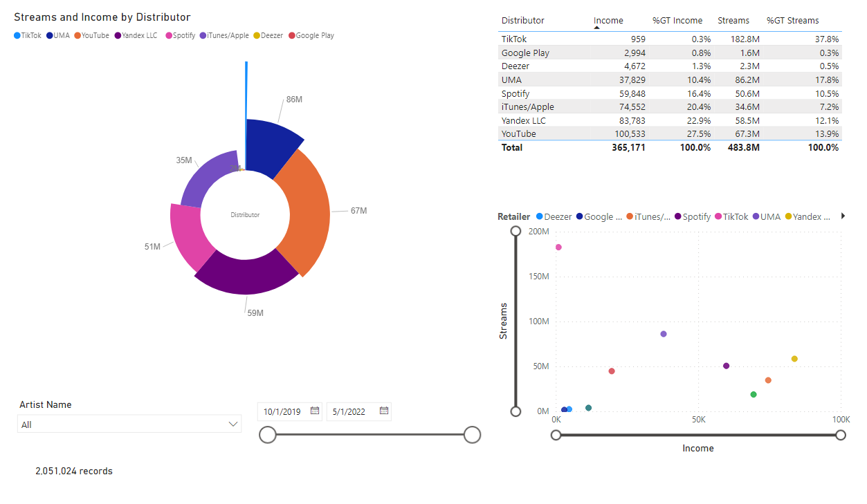
Task: Click the start date field 10/1/2019
Action: coord(291,411)
